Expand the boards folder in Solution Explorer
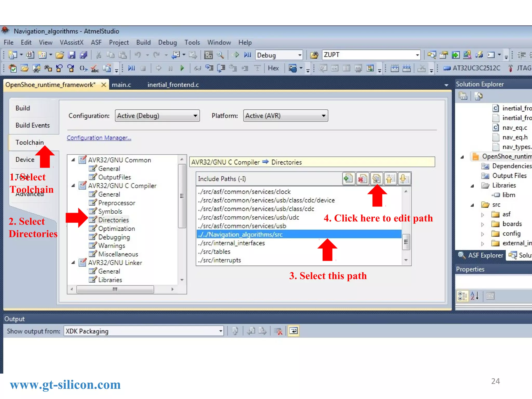This screenshot has height=399, width=532. (482, 224)
